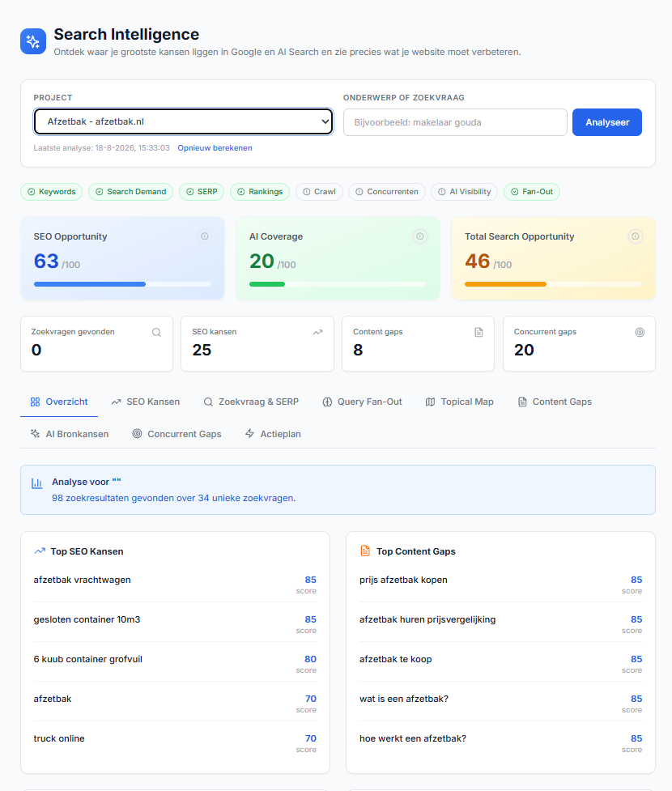Image resolution: width=672 pixels, height=791 pixels.
Task: Select the wat is een afzetbak? row
Action: 500,704
